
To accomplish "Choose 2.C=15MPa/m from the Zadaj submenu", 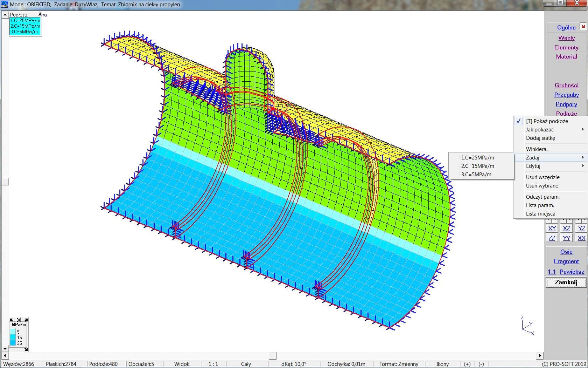I will [477, 166].
